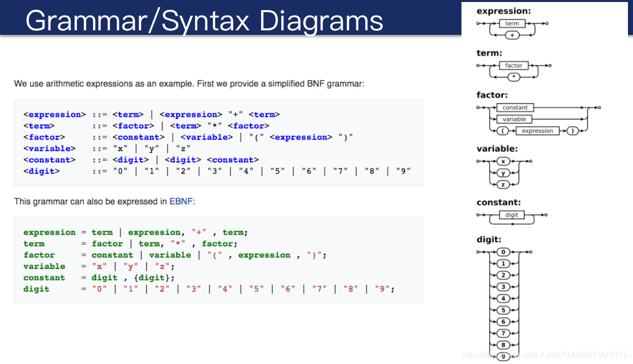
Task: Click the EBNF line "constant = digit , {digit}"
Action: [99, 278]
